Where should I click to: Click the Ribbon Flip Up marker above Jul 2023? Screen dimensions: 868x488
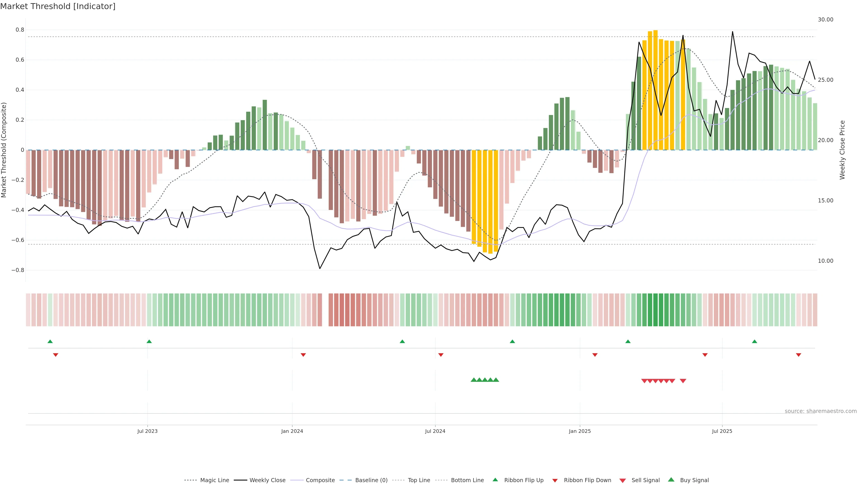pyautogui.click(x=149, y=342)
